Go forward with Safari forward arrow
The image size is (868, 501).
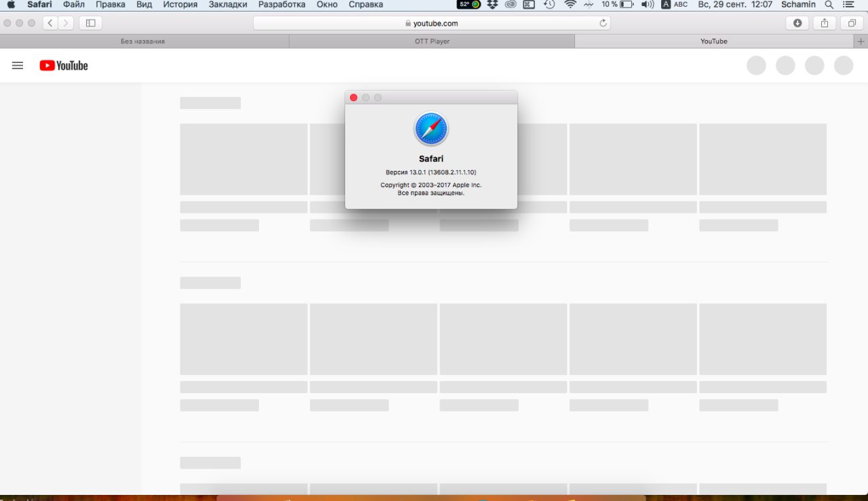tap(66, 23)
